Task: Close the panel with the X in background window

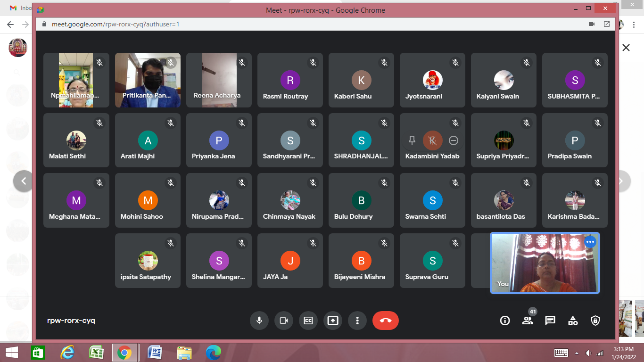Action: (626, 48)
